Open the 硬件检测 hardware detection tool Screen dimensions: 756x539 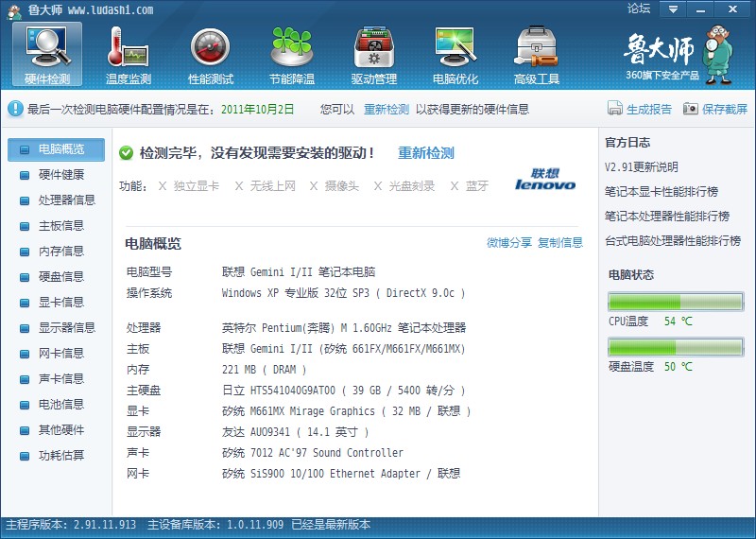pyautogui.click(x=47, y=55)
